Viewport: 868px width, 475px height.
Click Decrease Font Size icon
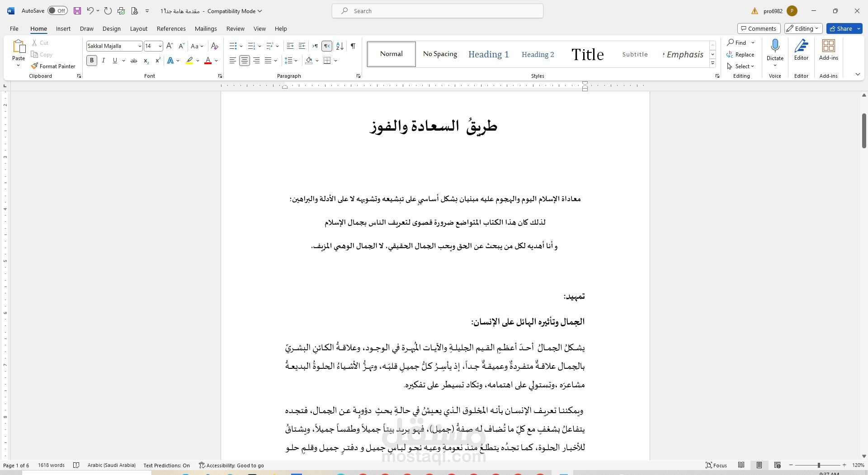[181, 46]
